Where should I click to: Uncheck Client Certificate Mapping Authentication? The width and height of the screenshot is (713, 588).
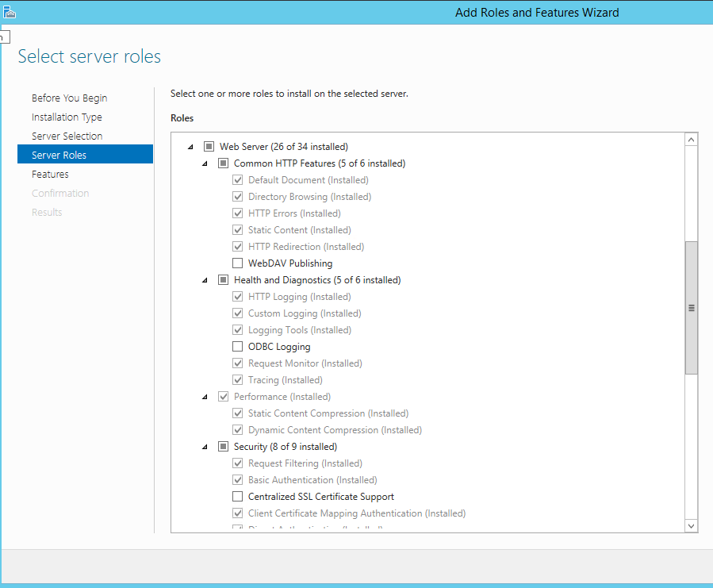[x=237, y=513]
